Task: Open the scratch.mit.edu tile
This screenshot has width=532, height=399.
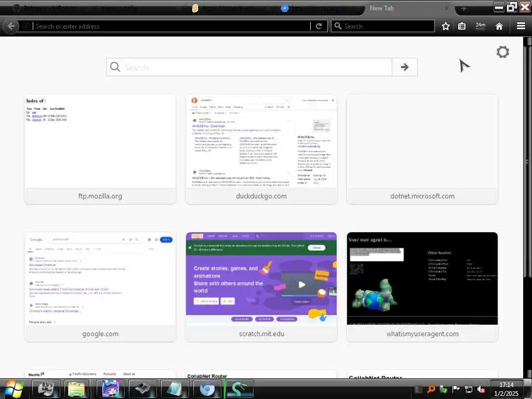Action: (x=261, y=287)
